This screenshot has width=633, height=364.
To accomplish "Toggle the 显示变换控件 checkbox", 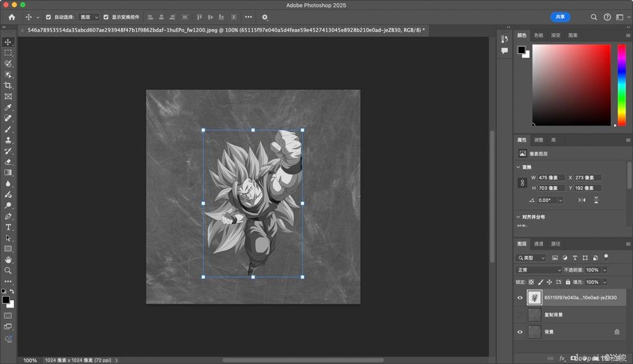I will (x=106, y=17).
